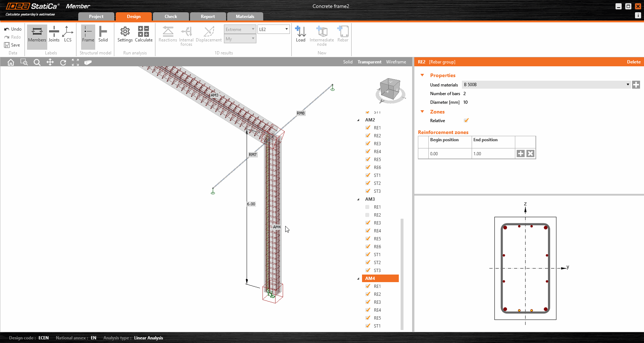The height and width of the screenshot is (343, 644).
Task: Uncheck the Relative zones checkbox
Action: (466, 121)
